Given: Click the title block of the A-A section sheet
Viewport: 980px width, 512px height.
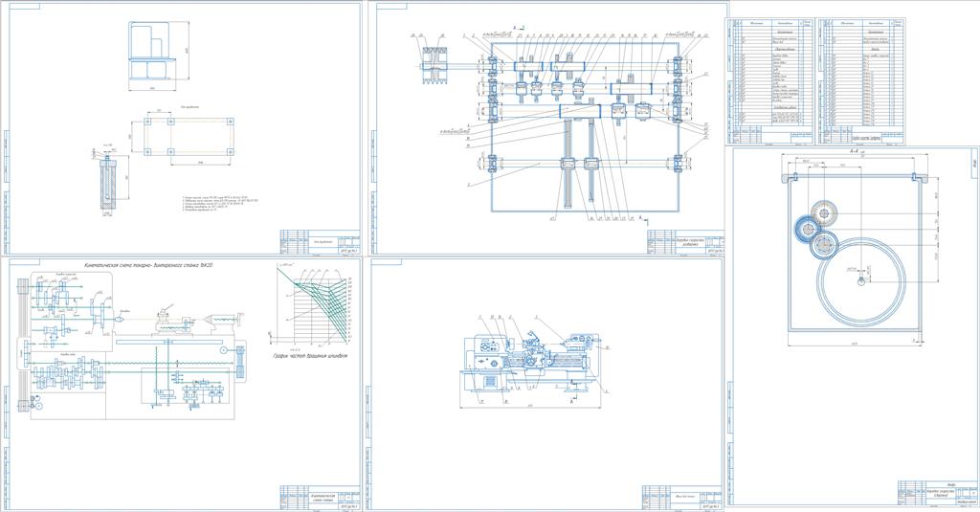Looking at the screenshot, I should (939, 493).
